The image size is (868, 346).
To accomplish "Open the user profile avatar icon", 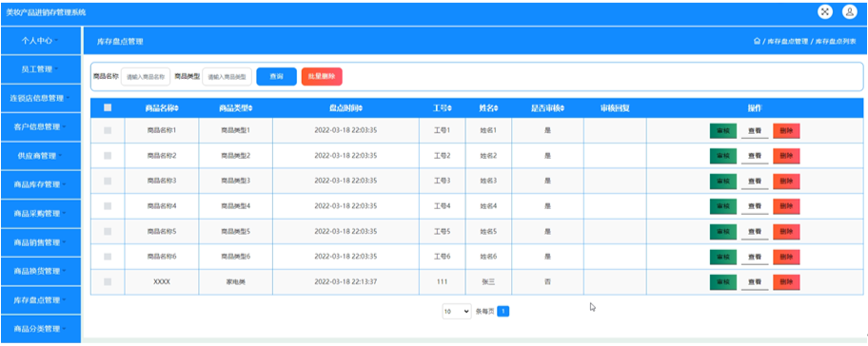I will [850, 11].
